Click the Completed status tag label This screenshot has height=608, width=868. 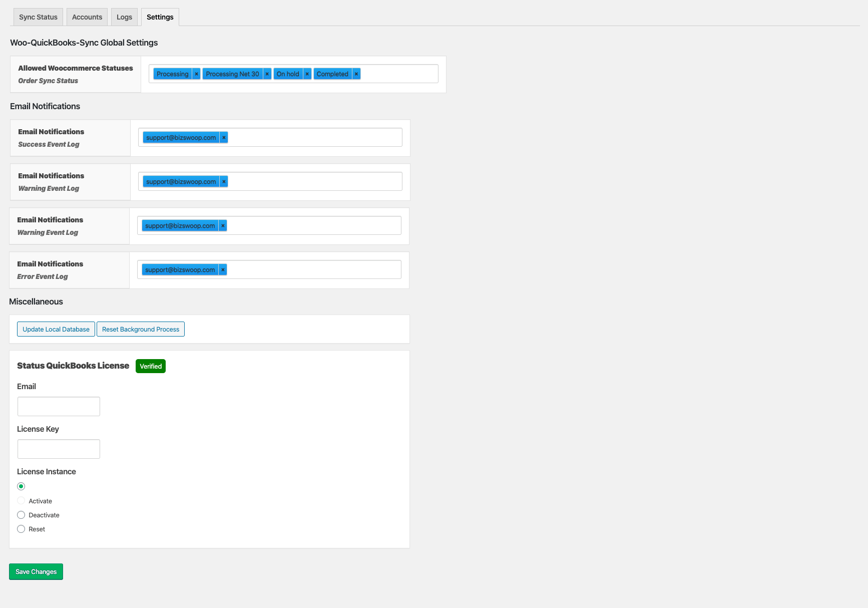332,74
